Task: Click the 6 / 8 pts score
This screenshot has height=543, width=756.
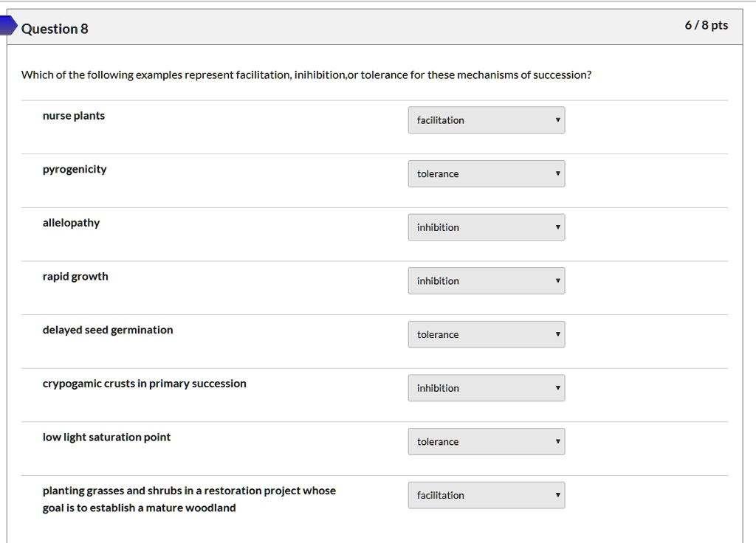Action: pyautogui.click(x=706, y=26)
